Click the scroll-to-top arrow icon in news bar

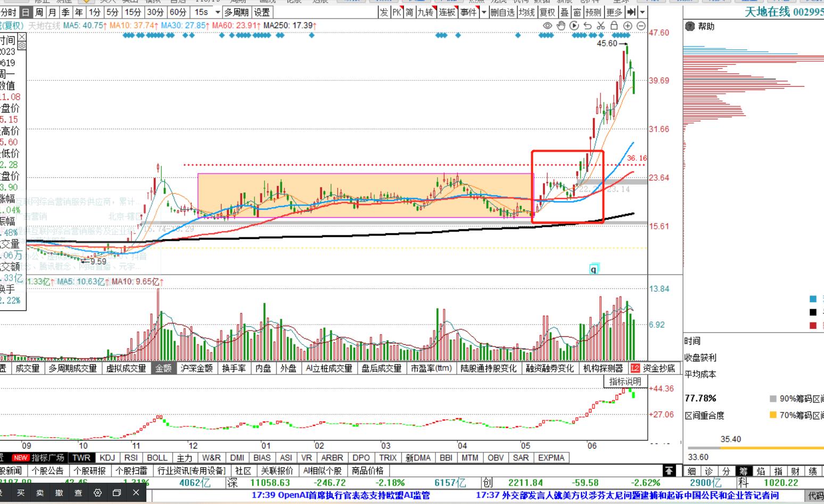[x=669, y=470]
